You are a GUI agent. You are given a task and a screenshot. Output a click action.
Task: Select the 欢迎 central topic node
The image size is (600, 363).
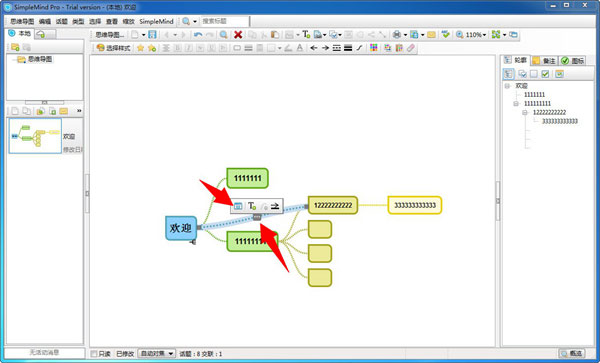click(181, 228)
